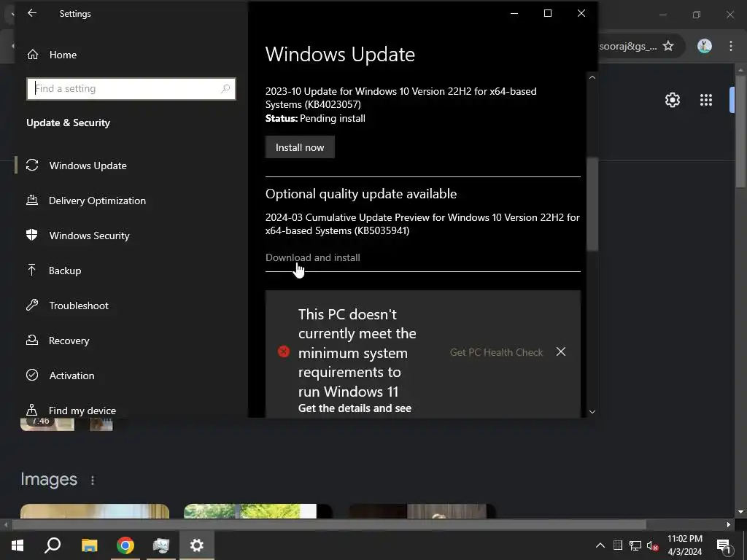Click Settings scrollbar up arrow

tap(592, 77)
